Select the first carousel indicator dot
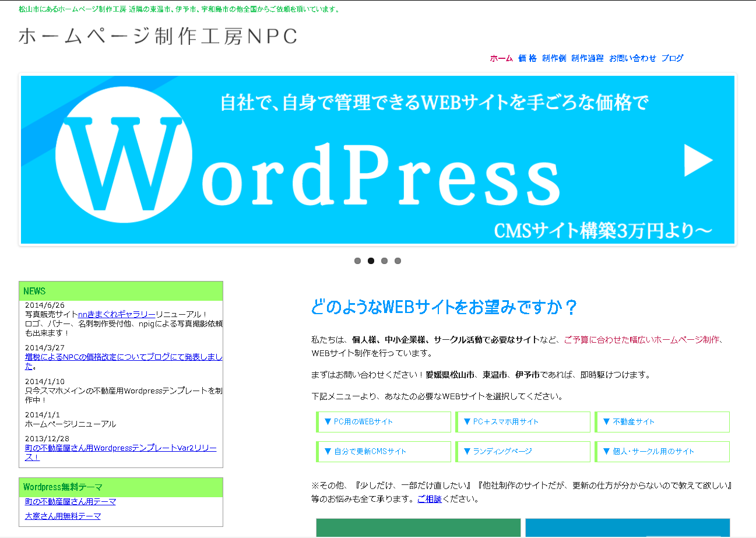This screenshot has height=538, width=756. point(357,261)
